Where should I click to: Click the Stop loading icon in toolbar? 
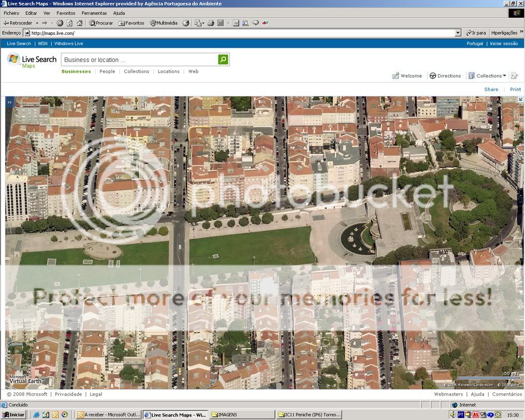(x=60, y=23)
